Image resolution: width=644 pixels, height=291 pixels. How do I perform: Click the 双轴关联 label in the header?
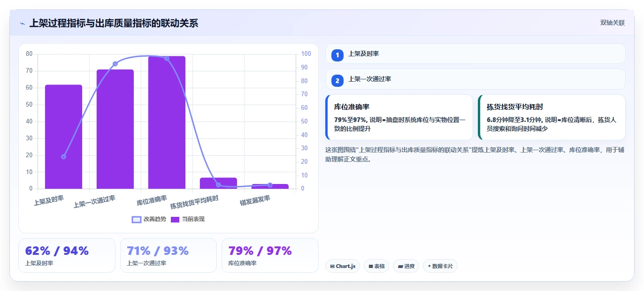(612, 23)
